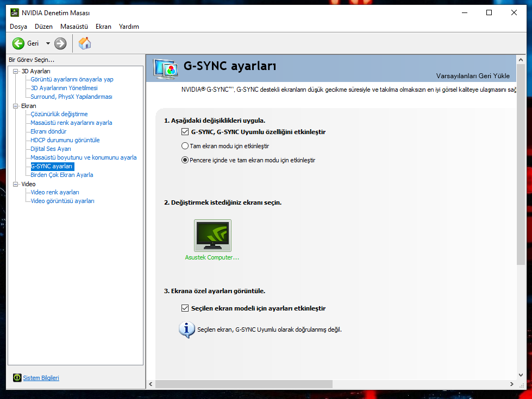The width and height of the screenshot is (532, 399).
Task: Click the blue info icon near the verification message
Action: 186,330
